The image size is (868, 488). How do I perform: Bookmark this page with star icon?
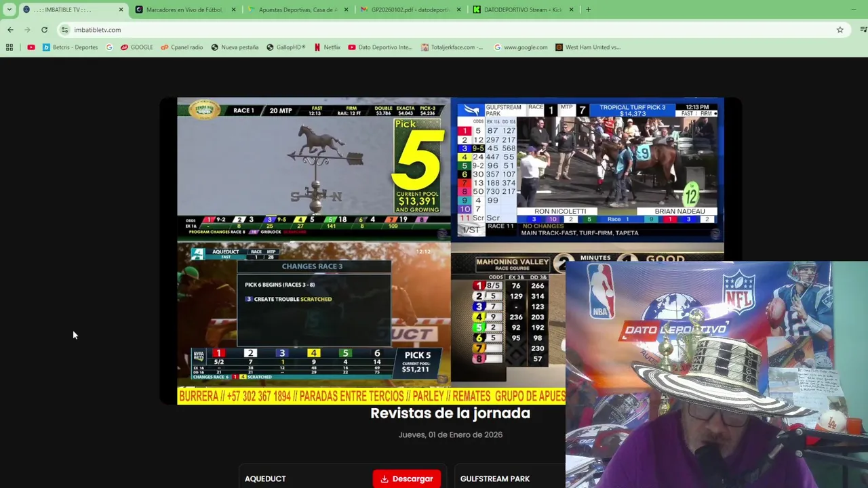click(x=840, y=30)
